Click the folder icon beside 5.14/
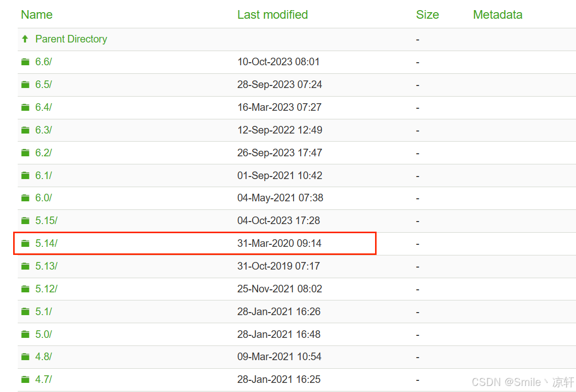The width and height of the screenshot is (576, 392). (25, 243)
